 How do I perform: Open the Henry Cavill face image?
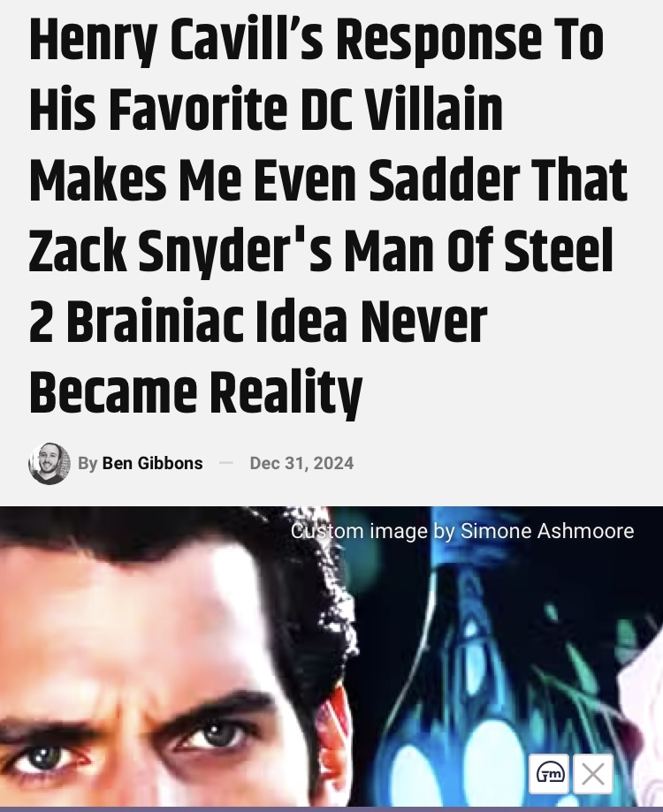pyautogui.click(x=171, y=657)
